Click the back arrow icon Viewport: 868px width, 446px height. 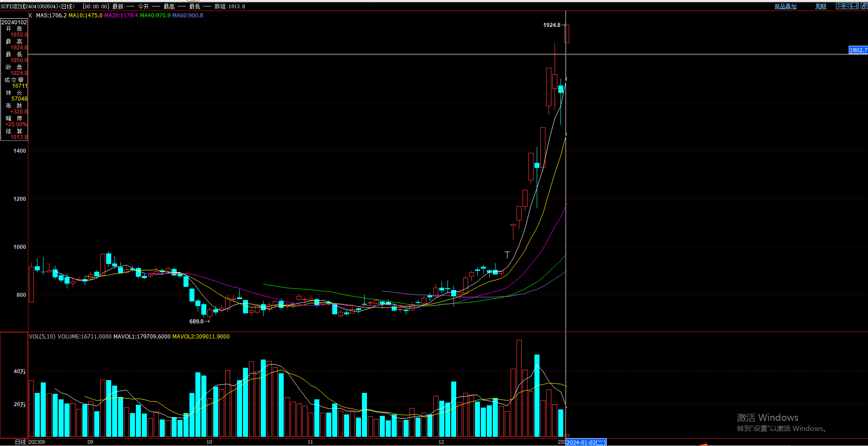coord(840,6)
